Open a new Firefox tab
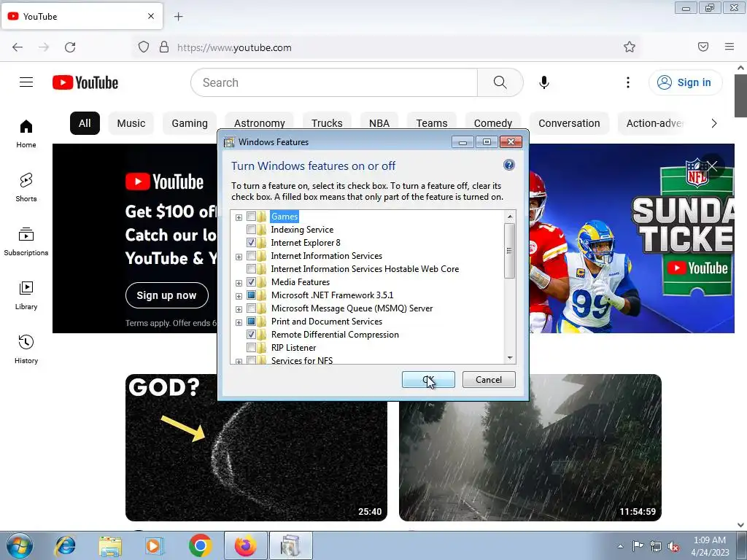747x560 pixels. [179, 17]
